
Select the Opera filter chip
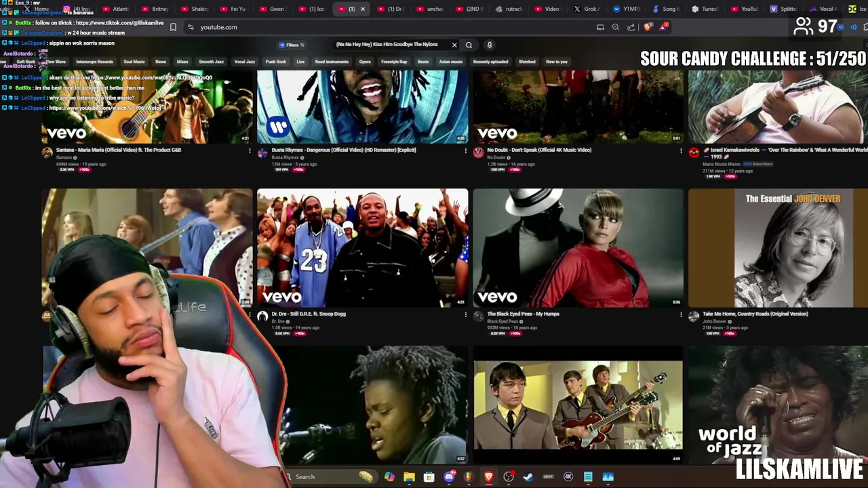[x=365, y=62]
